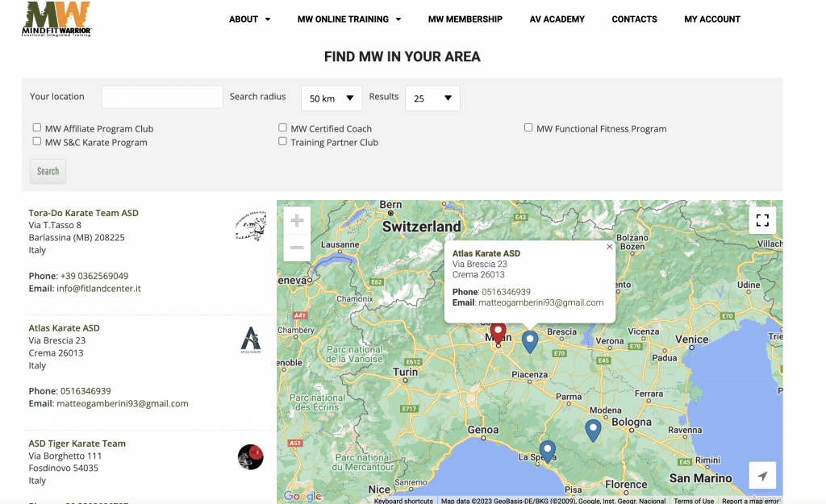Click Barlassina (MB) 208225 address line

tap(77, 238)
